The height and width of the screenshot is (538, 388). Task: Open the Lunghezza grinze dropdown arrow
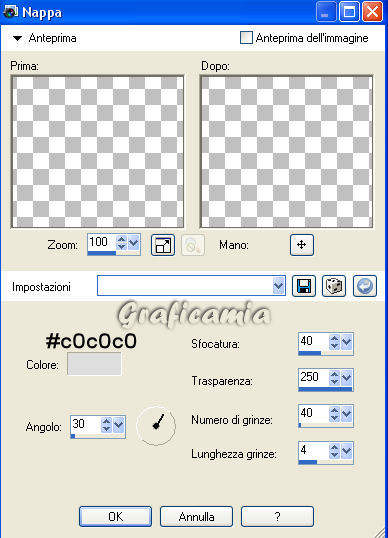pos(346,451)
